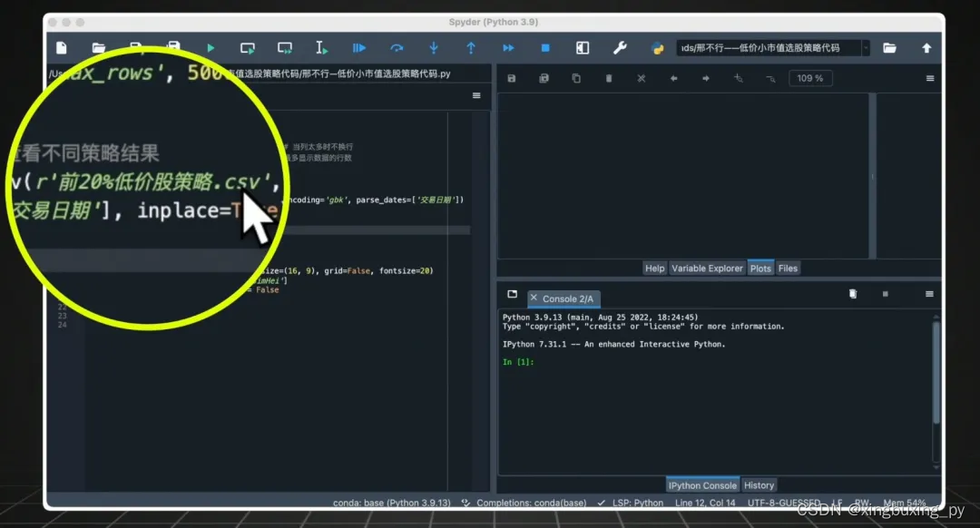980x528 pixels.
Task: Interrupt the kernel with the stop square
Action: [x=885, y=294]
